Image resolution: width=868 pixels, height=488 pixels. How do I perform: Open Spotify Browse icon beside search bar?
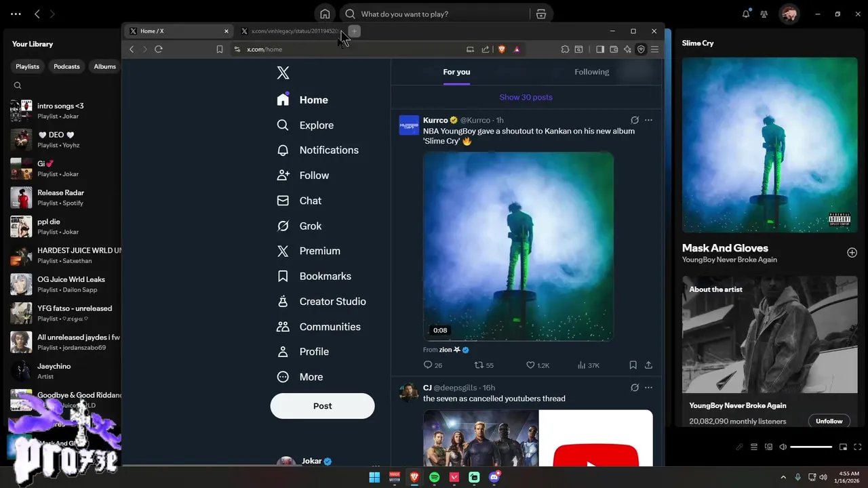[541, 14]
